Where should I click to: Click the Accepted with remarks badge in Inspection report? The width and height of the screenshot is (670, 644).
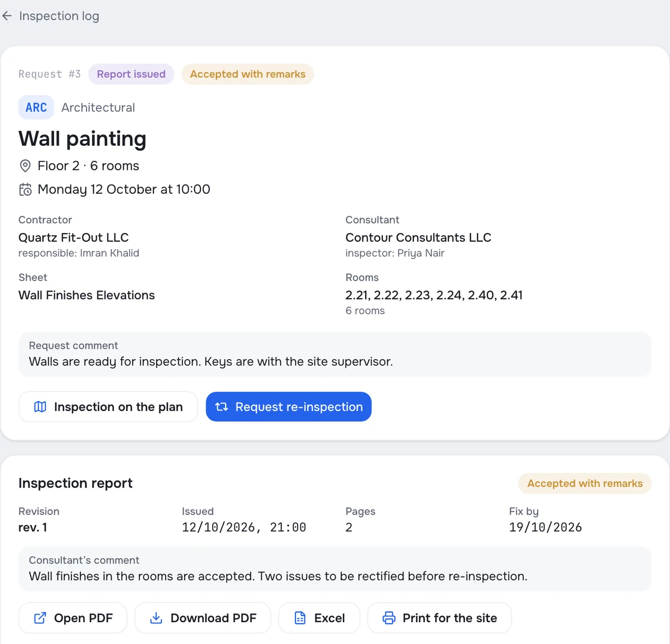click(x=585, y=484)
